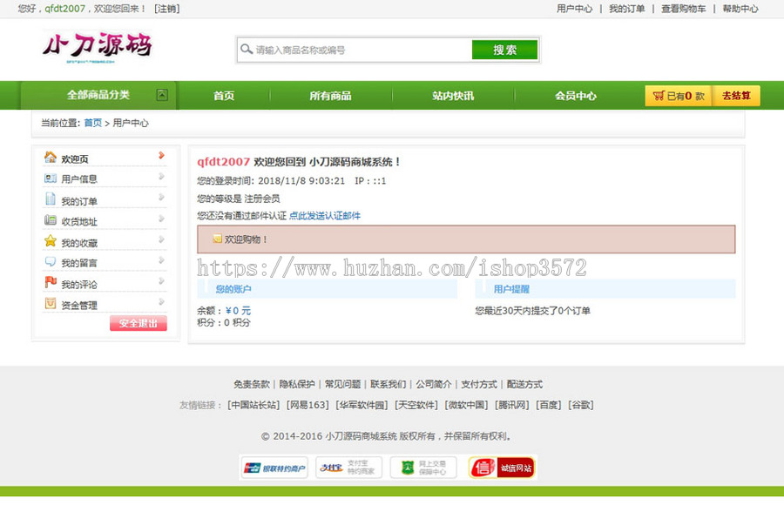Open 我的留言 via the speech bubble icon
Image resolution: width=784 pixels, height=532 pixels.
[x=50, y=261]
